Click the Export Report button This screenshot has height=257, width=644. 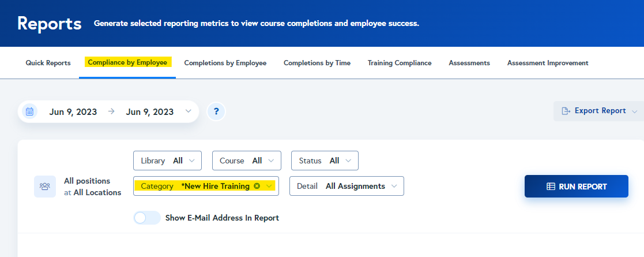(598, 111)
